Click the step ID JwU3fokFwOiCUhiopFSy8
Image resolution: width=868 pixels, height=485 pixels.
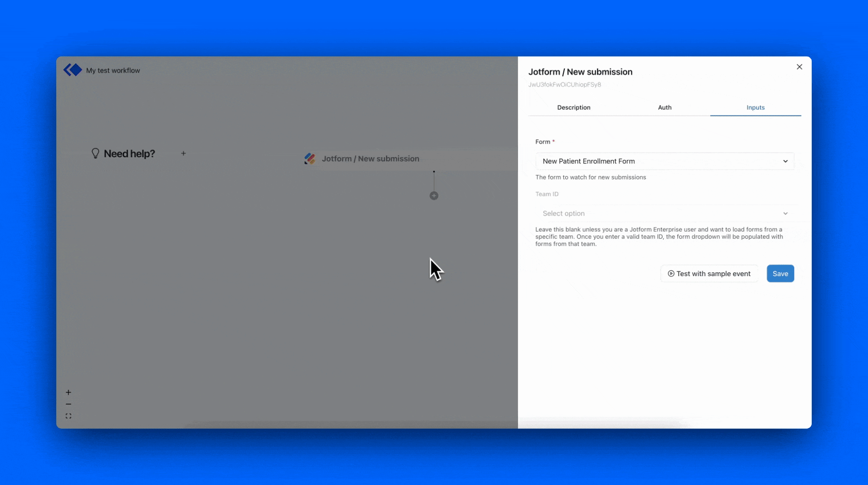pos(564,84)
